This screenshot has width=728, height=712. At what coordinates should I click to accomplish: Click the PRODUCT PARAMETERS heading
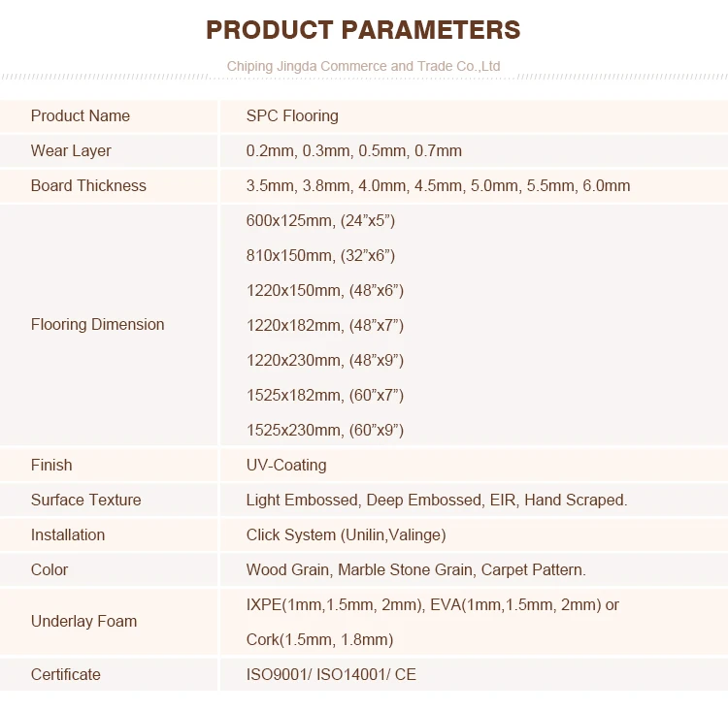coord(363,30)
